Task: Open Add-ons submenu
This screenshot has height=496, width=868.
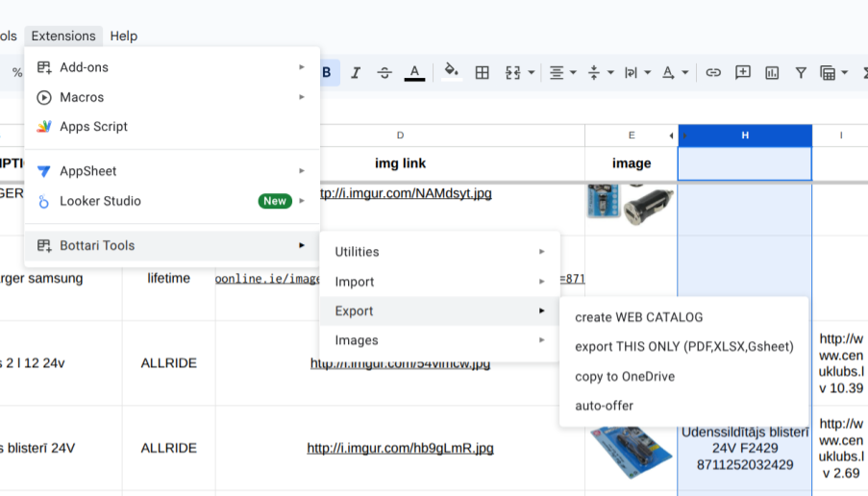Action: pos(172,67)
